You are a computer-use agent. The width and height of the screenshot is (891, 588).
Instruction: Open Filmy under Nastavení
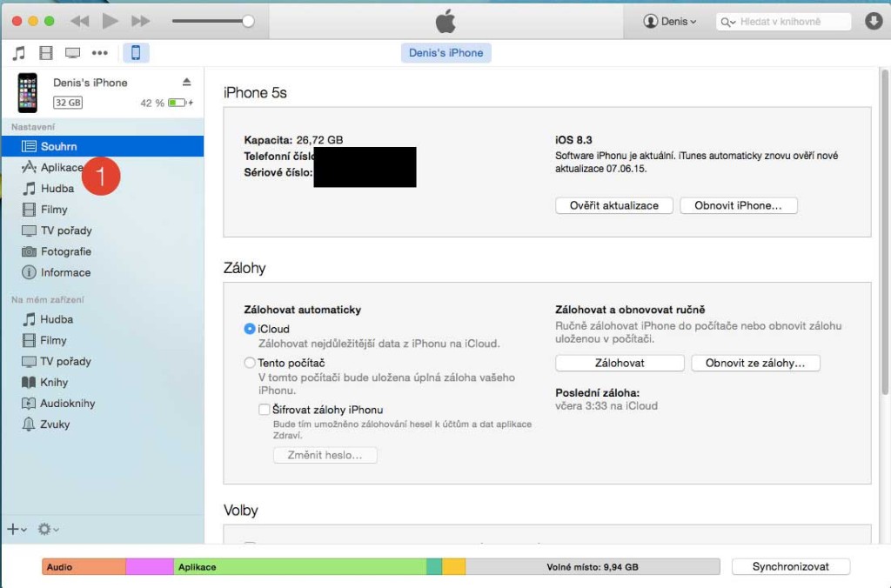tap(103, 209)
